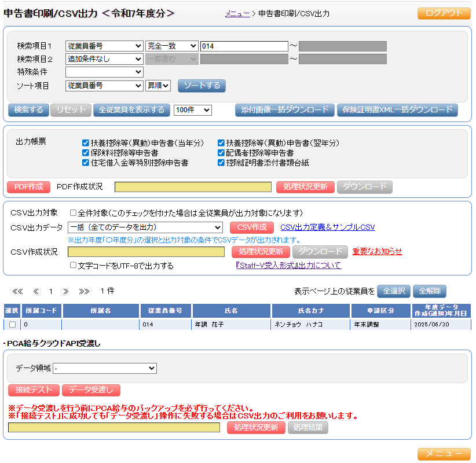This screenshot has height=463, width=476.
Task: Open the 100件 display count dropdown
Action: point(193,110)
